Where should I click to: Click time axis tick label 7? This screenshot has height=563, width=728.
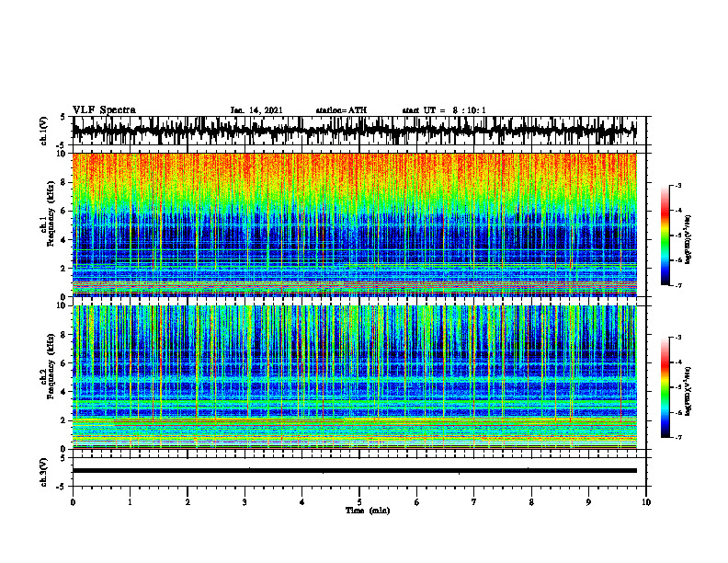pos(474,502)
